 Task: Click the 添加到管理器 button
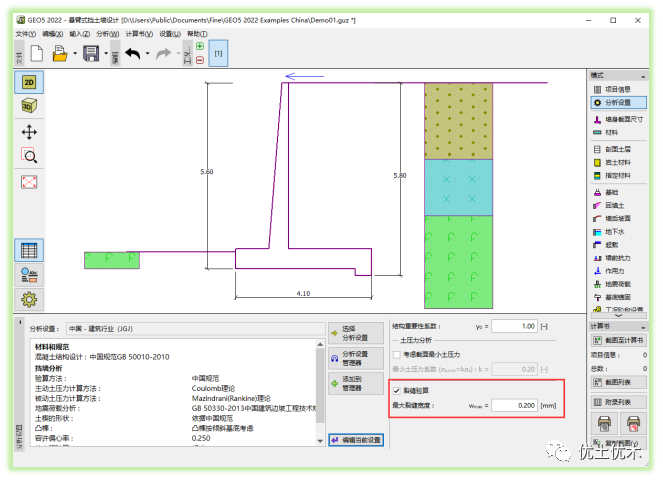pyautogui.click(x=356, y=383)
